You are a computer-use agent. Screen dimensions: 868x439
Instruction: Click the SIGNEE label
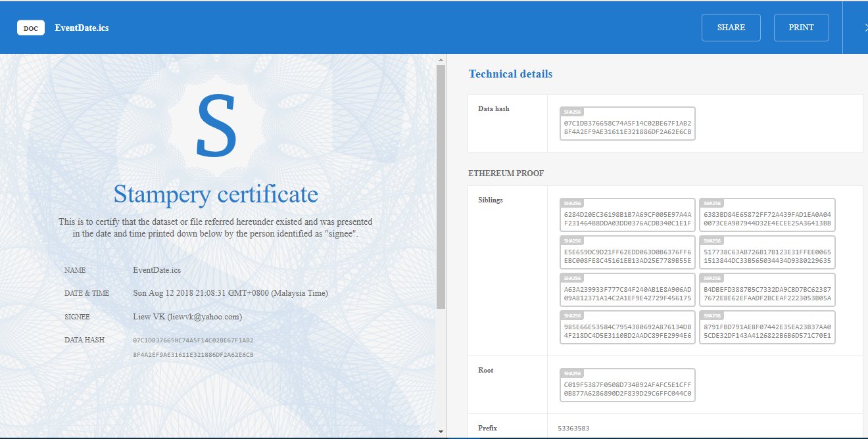(77, 317)
